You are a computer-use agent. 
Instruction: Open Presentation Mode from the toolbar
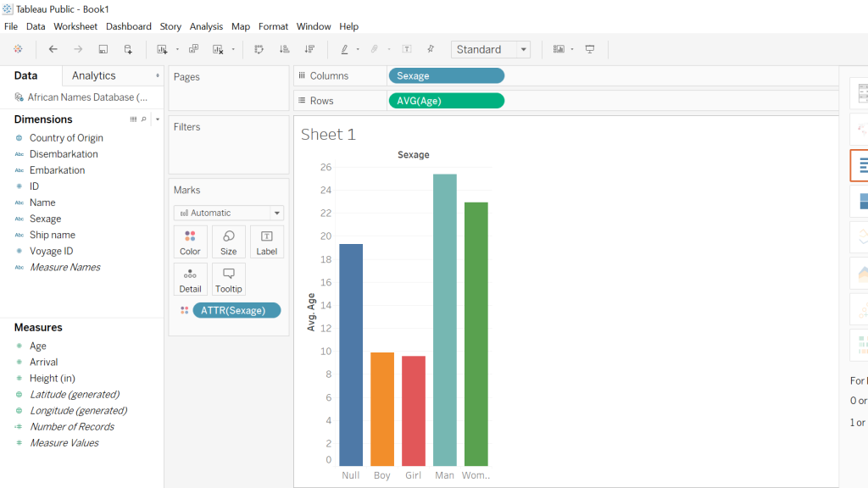(590, 49)
